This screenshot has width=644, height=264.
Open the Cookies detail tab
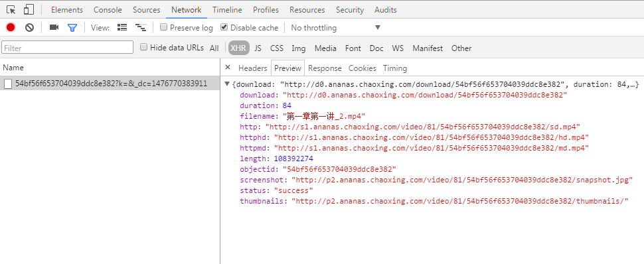coord(362,68)
